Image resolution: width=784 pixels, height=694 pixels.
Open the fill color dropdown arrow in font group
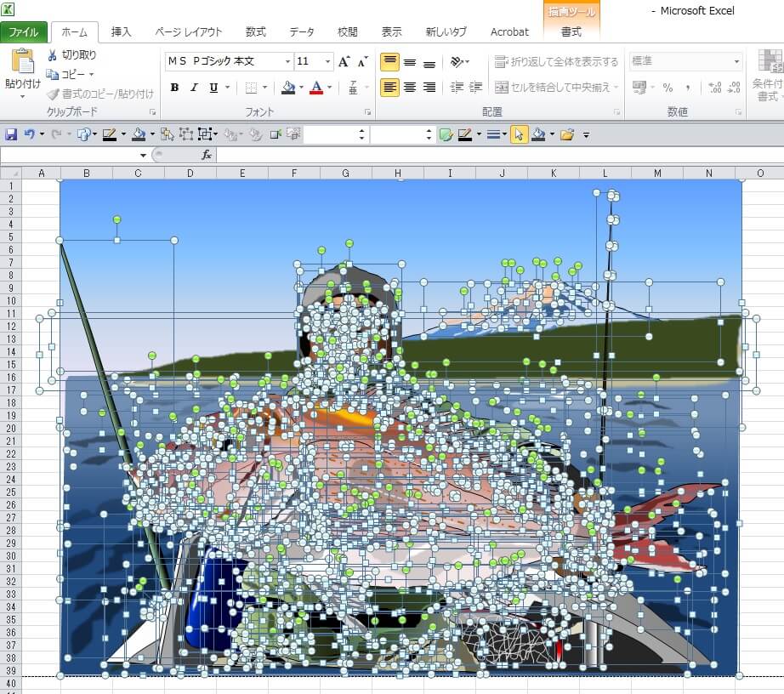301,88
